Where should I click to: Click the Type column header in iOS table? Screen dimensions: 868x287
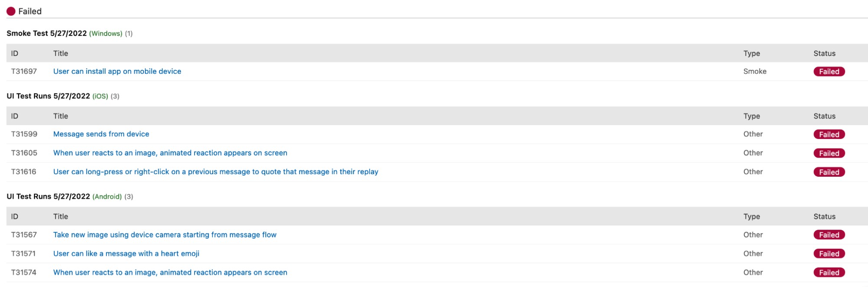pyautogui.click(x=751, y=116)
